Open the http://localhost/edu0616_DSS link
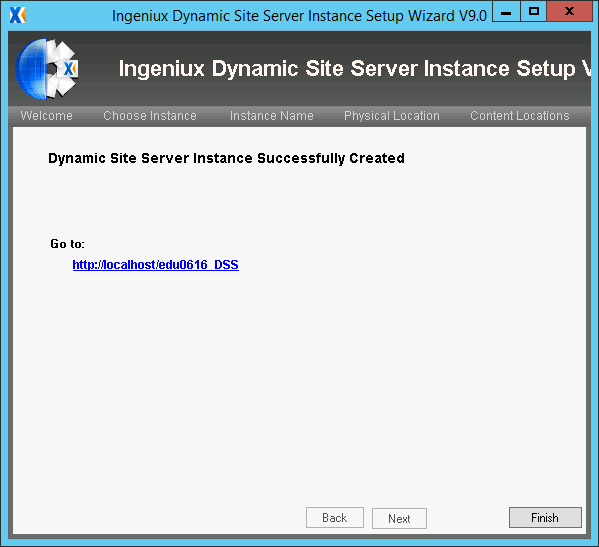Screen dimensions: 599x547 coord(155,265)
